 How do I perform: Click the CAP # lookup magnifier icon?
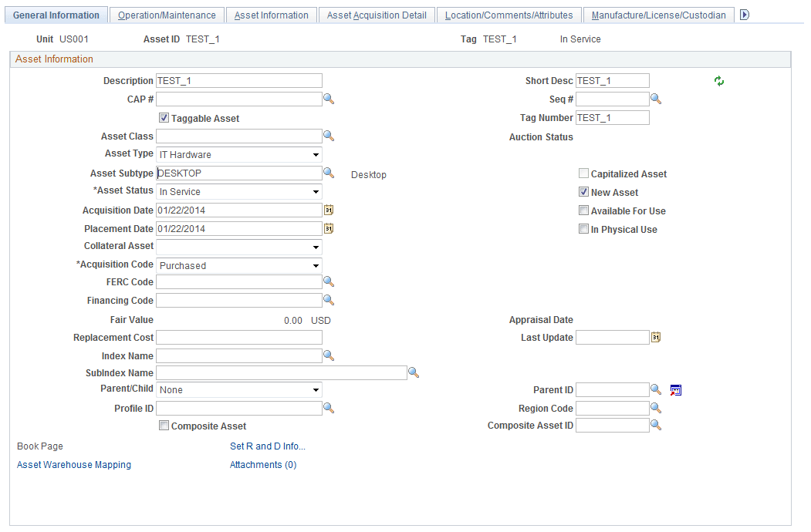coord(329,99)
